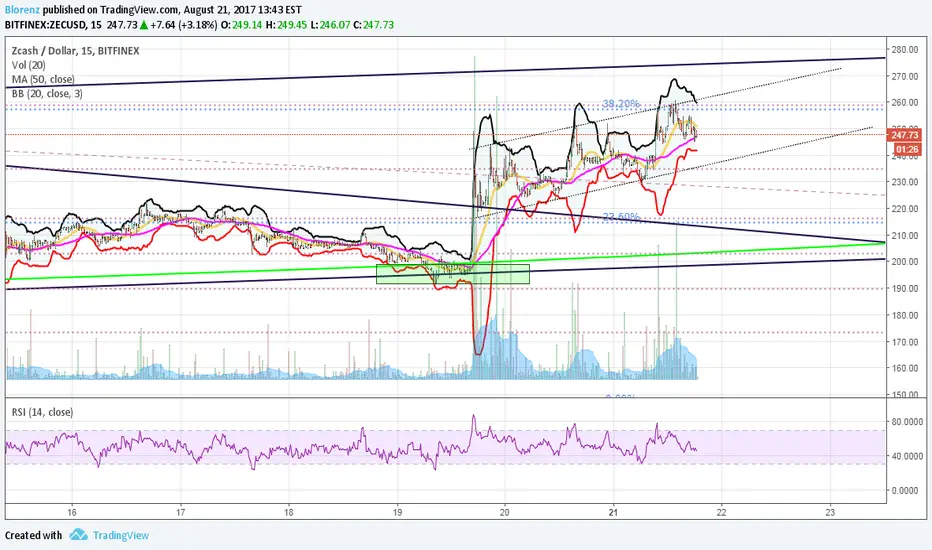
Task: Click the 01:26 countdown label
Action: coord(907,149)
